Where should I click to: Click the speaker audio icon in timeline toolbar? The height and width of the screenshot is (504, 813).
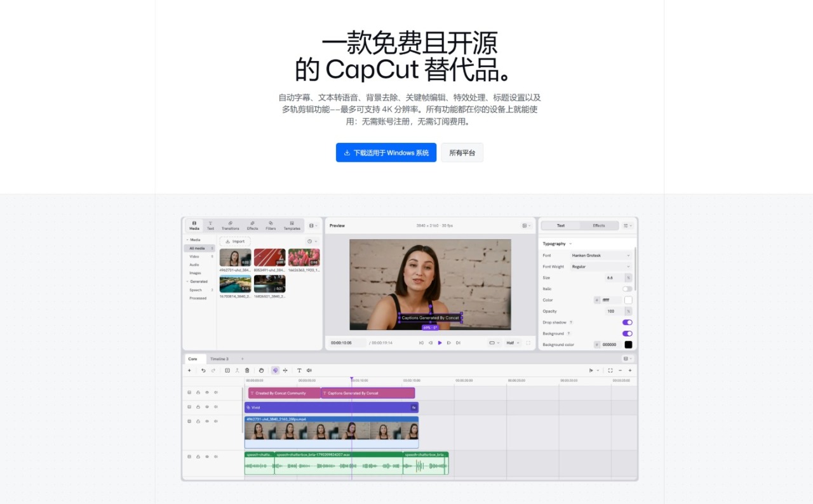[309, 370]
